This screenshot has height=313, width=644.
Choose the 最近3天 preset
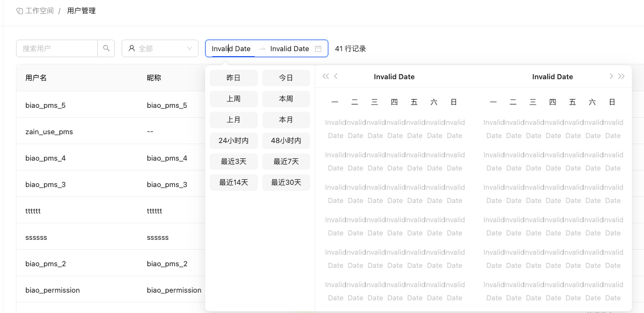click(234, 162)
